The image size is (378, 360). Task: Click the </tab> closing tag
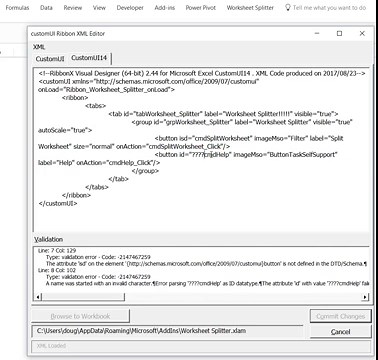pos(119,179)
